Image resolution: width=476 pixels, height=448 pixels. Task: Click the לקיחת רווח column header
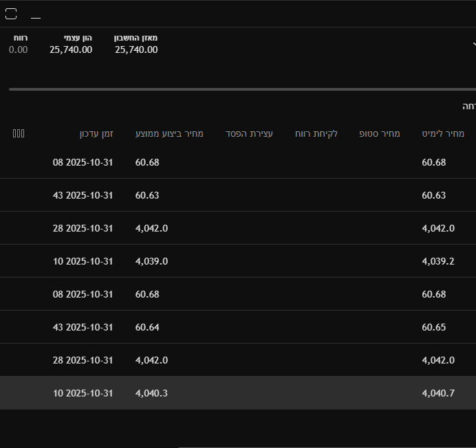pyautogui.click(x=316, y=133)
